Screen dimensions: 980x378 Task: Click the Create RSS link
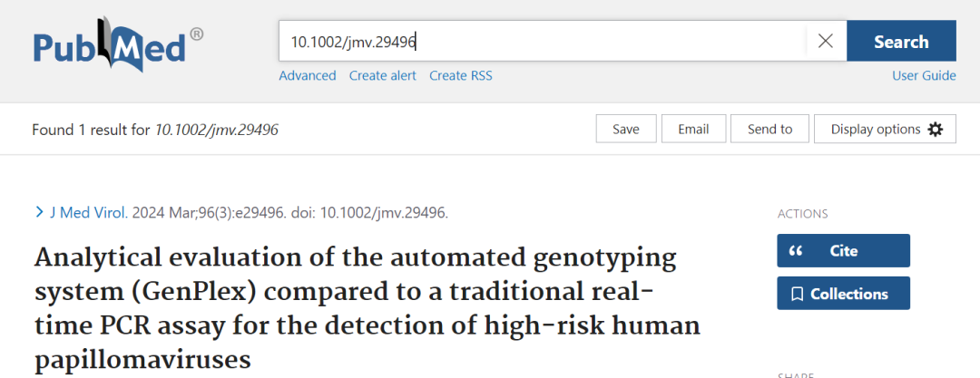461,75
